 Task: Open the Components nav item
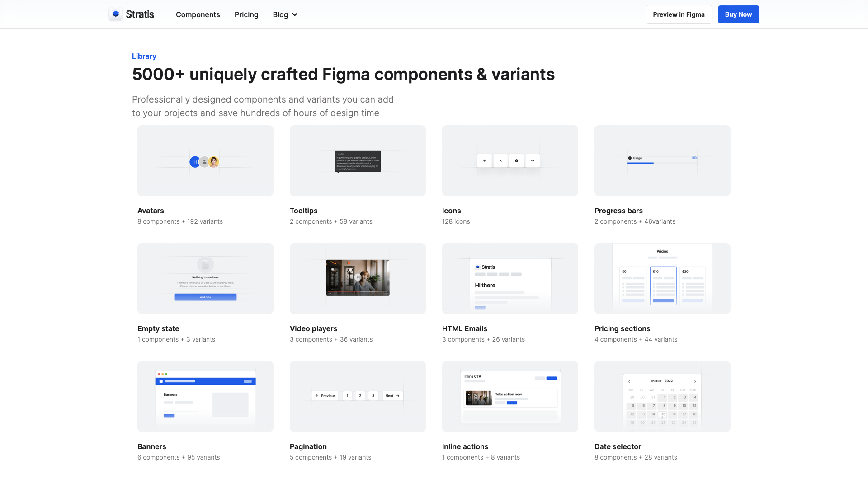[198, 14]
